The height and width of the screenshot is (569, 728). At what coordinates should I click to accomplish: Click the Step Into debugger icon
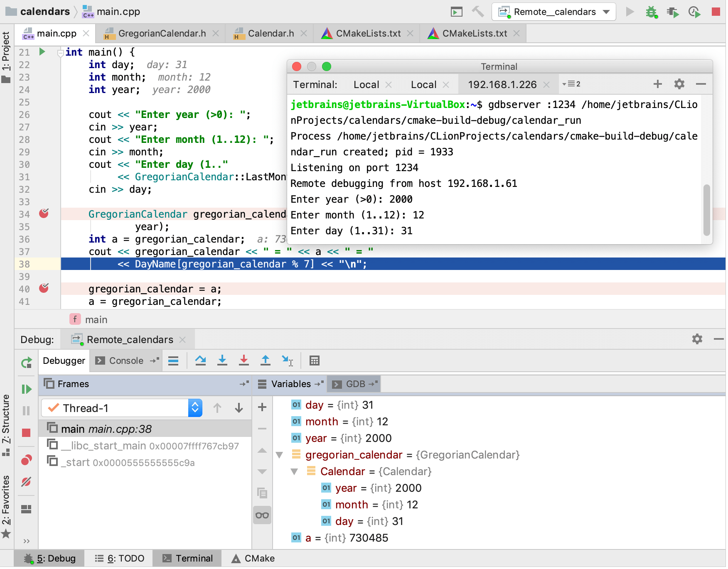pos(223,361)
